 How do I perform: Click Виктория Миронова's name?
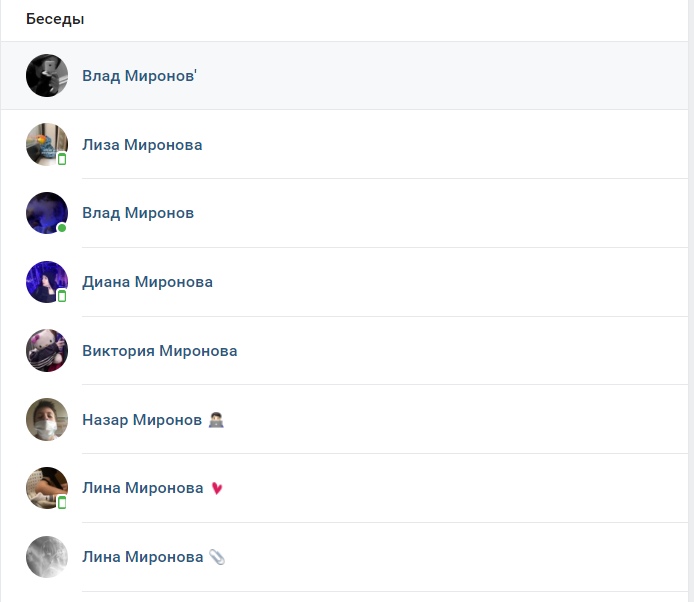pos(160,351)
